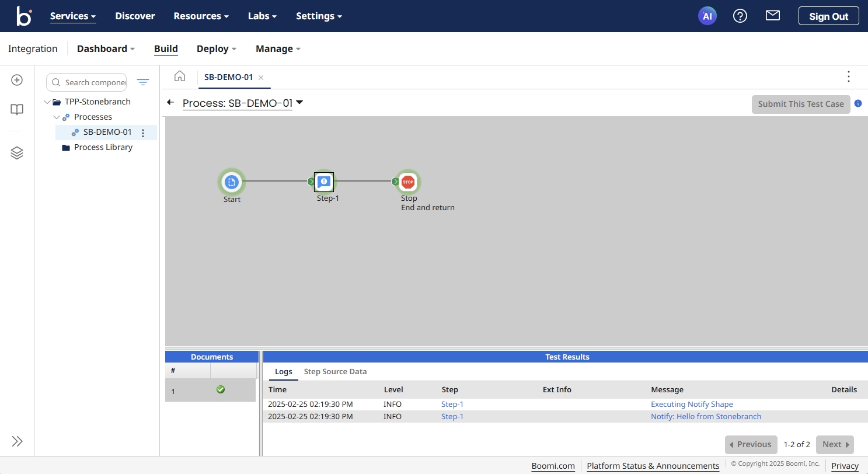The width and height of the screenshot is (868, 474).
Task: Click the Ext Info column header
Action: tap(557, 389)
